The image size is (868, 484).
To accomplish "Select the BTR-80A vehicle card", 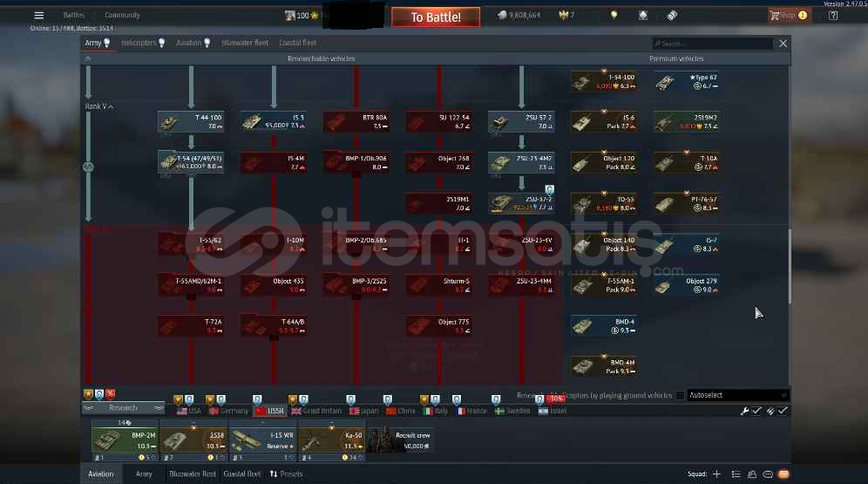I will (x=356, y=122).
